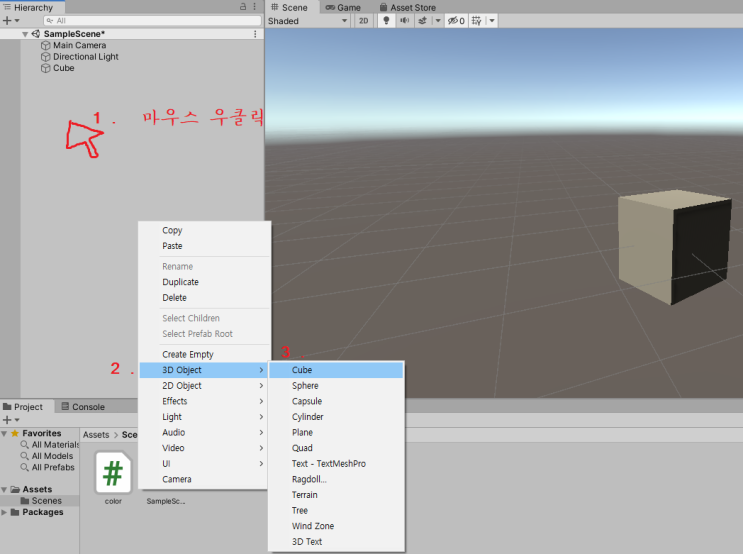The height and width of the screenshot is (554, 743).
Task: Collapse the SampleScene tree arrow
Action: (x=25, y=34)
